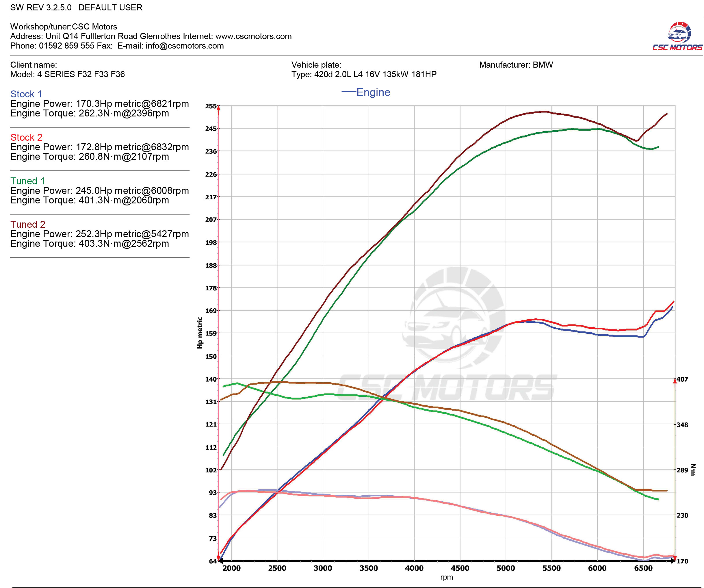Click the blue Engine legend line
Screen dimensions: 704x588
pos(348,91)
